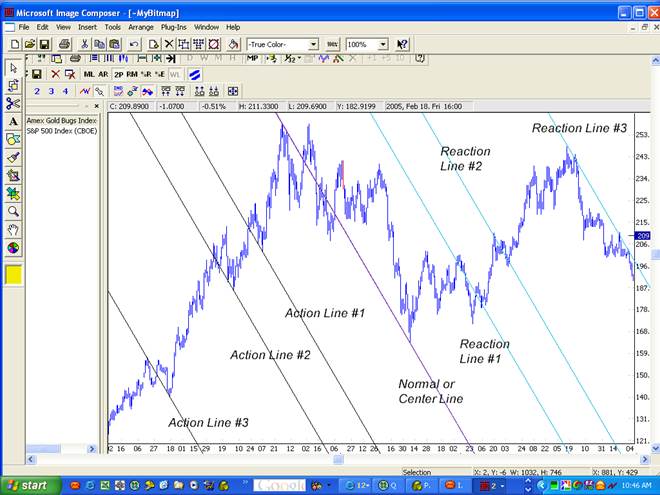Activate the Paint brush tool
Viewport: 660px width, 495px height.
13,157
